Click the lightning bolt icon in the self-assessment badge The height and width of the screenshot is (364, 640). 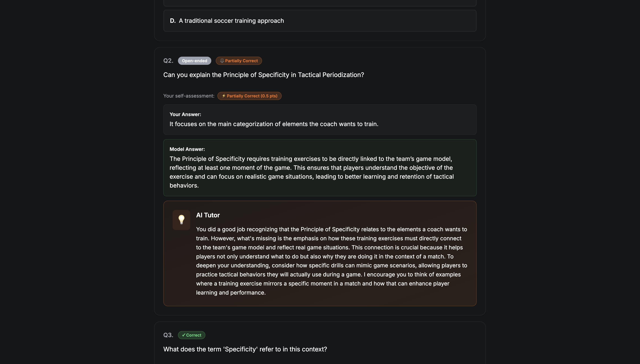[x=223, y=96]
